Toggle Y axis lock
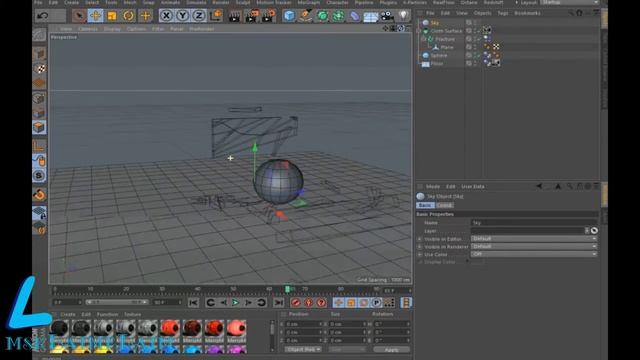This screenshot has height=360, width=640. [x=182, y=16]
